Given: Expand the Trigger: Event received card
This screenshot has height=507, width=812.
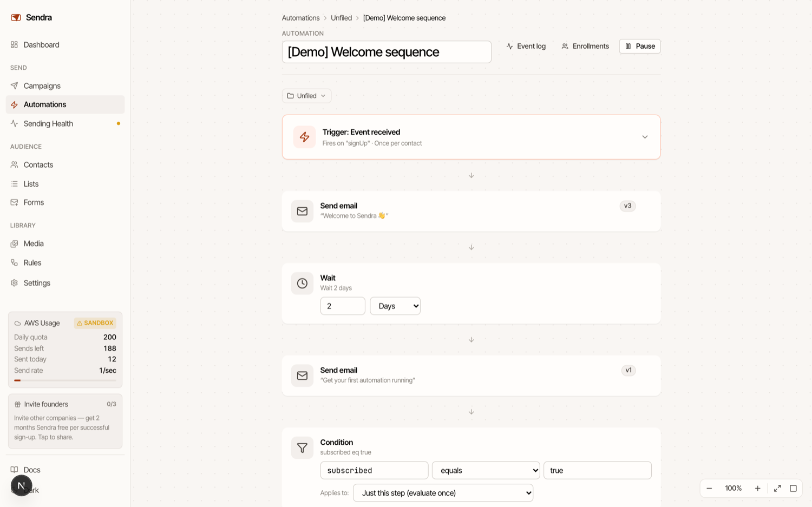Looking at the screenshot, I should click(645, 137).
